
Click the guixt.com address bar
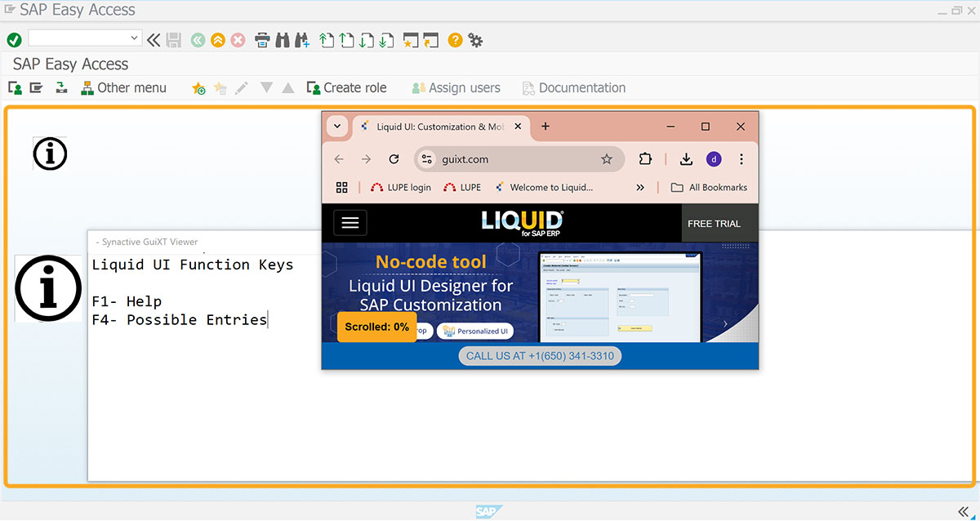[519, 159]
